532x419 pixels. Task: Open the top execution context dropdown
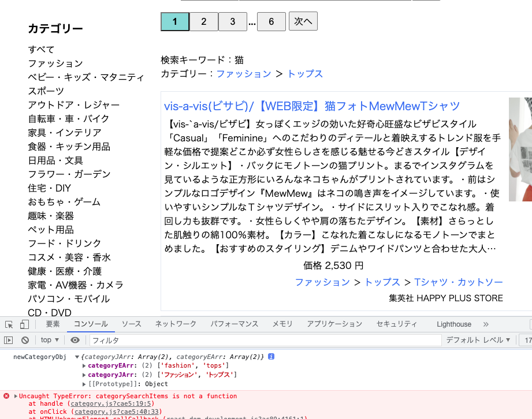[x=49, y=340]
